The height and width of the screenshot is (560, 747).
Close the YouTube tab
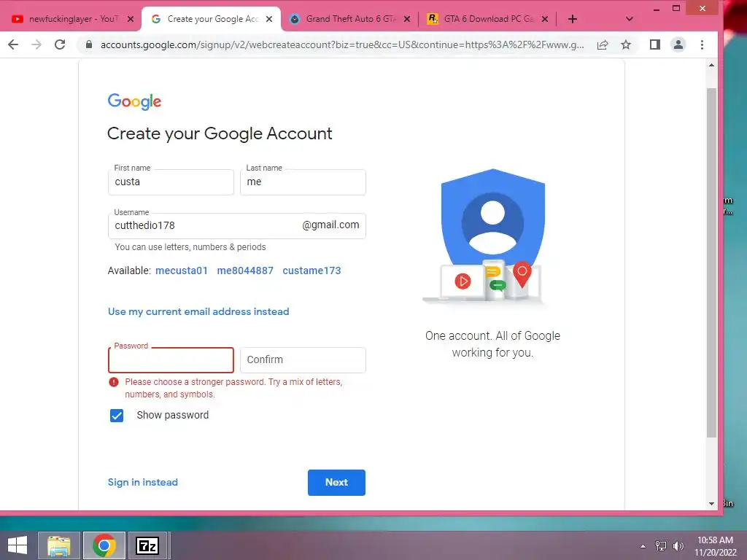[x=131, y=19]
